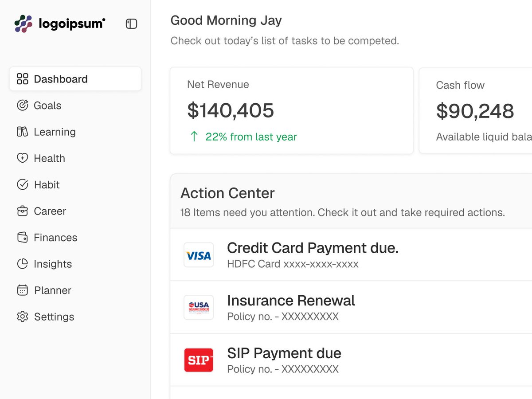Click the red SIP logo
The image size is (532, 399).
point(199,360)
